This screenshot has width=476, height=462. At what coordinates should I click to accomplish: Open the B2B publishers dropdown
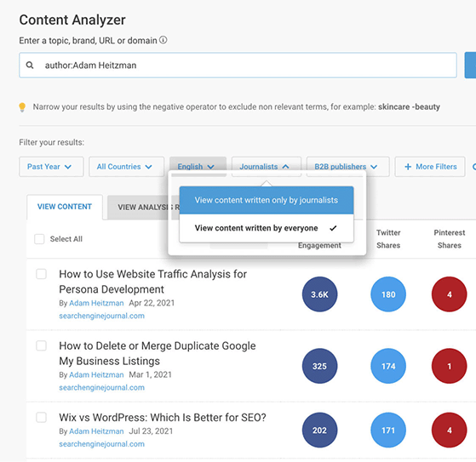coord(347,167)
